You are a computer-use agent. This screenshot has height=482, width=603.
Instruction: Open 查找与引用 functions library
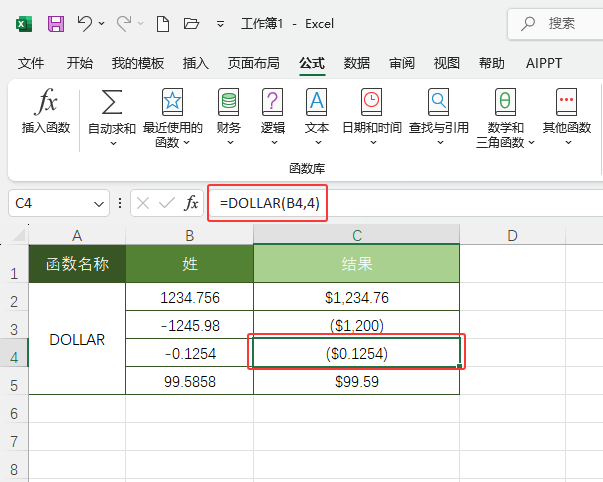tap(439, 117)
